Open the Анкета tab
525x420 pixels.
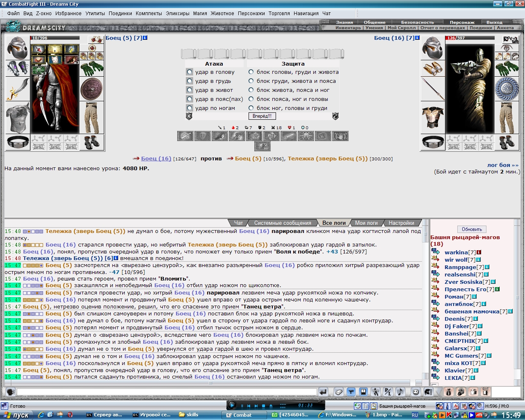click(505, 28)
